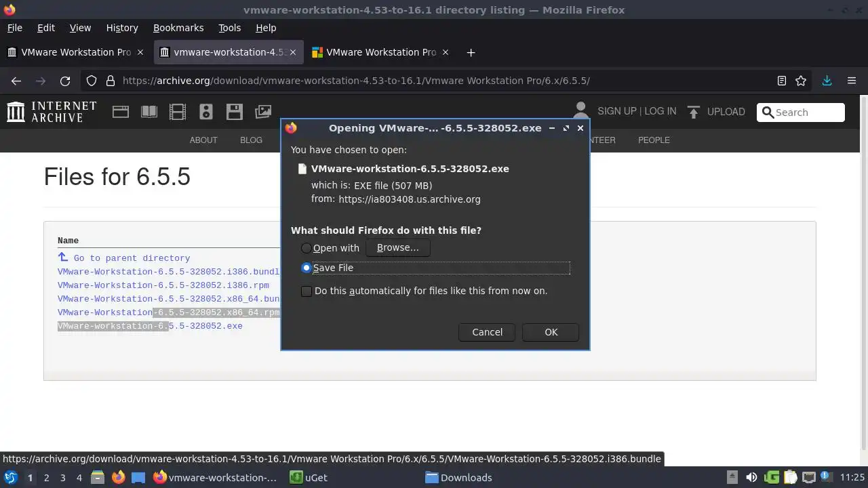Click the Firefox back arrow
868x488 pixels.
coord(16,81)
